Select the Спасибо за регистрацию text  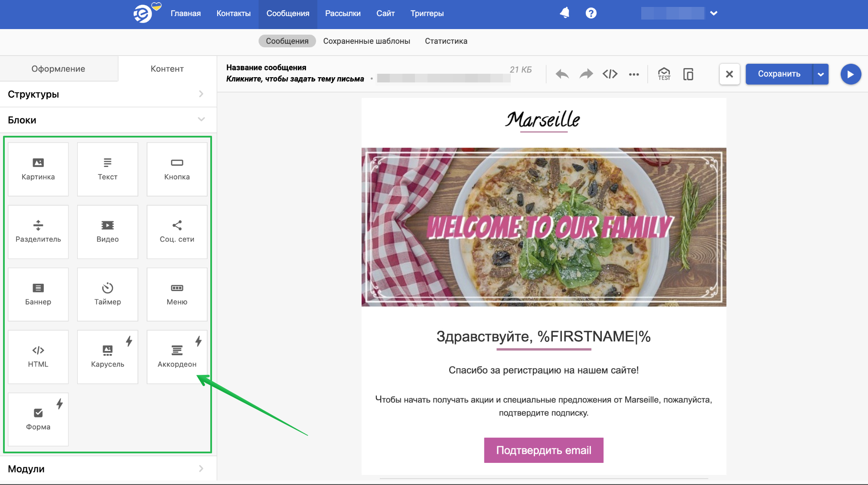tap(544, 370)
